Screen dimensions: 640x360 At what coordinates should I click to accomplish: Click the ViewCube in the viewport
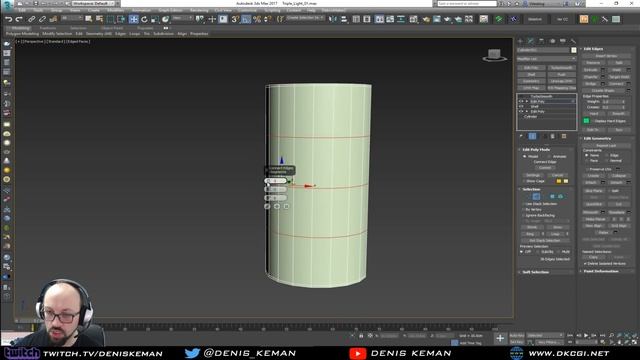494,55
